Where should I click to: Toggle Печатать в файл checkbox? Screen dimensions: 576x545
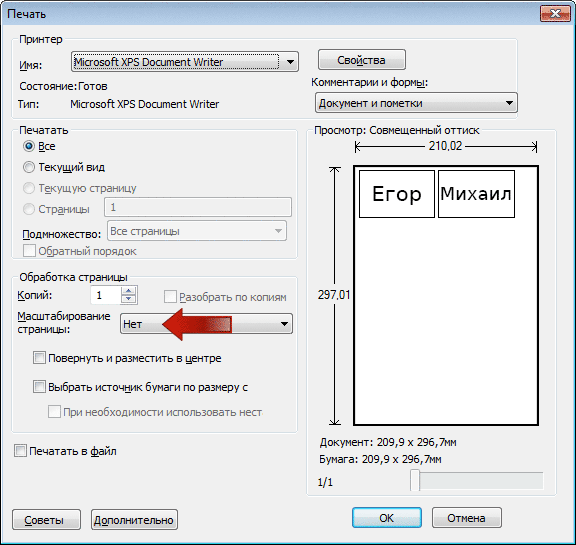tap(20, 451)
